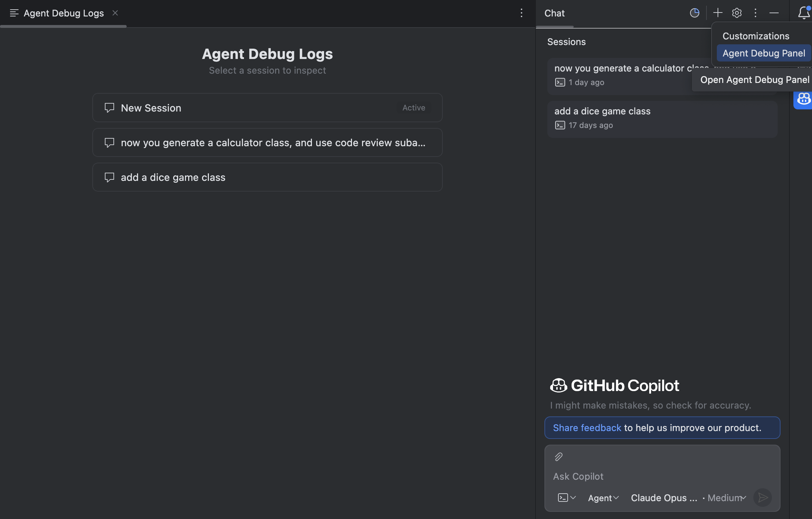Click chat bubble icon of calculator session
The height and width of the screenshot is (519, 812).
tap(109, 143)
